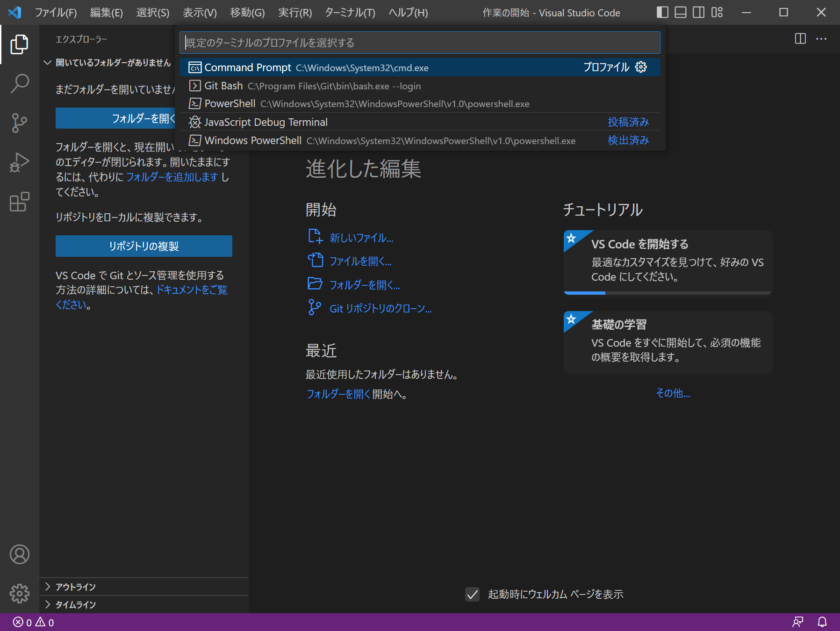Click フォルダーを開く... link under 開始
840x631 pixels.
pyautogui.click(x=365, y=285)
